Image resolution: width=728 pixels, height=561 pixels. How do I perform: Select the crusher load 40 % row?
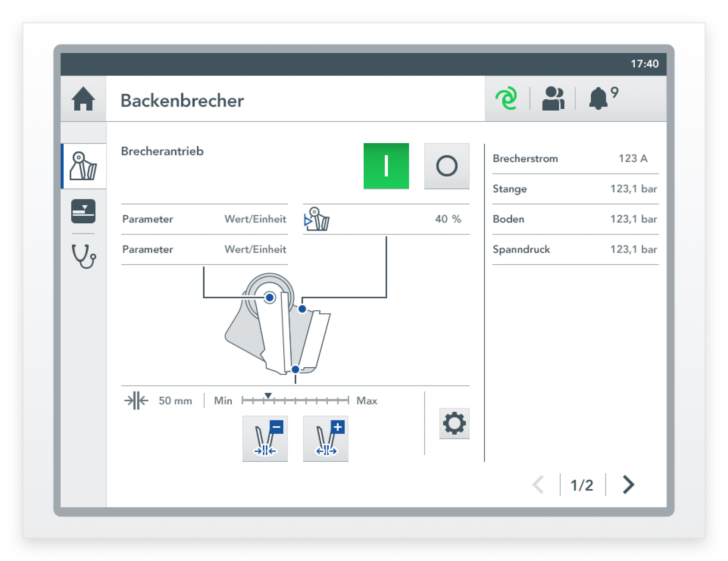pyautogui.click(x=386, y=219)
